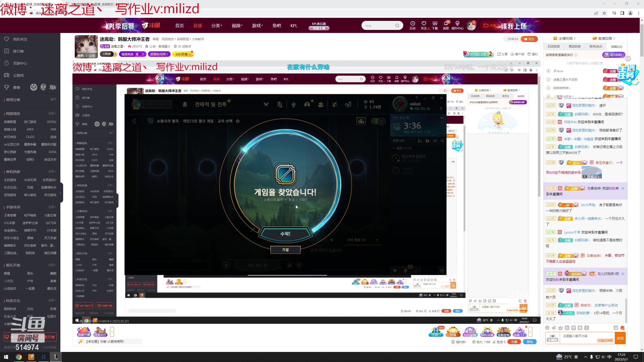Click the search magnifier icon

click(397, 26)
